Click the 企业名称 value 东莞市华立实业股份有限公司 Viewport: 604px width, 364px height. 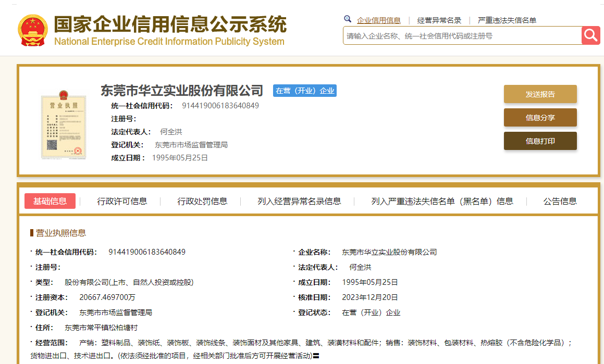(x=389, y=252)
